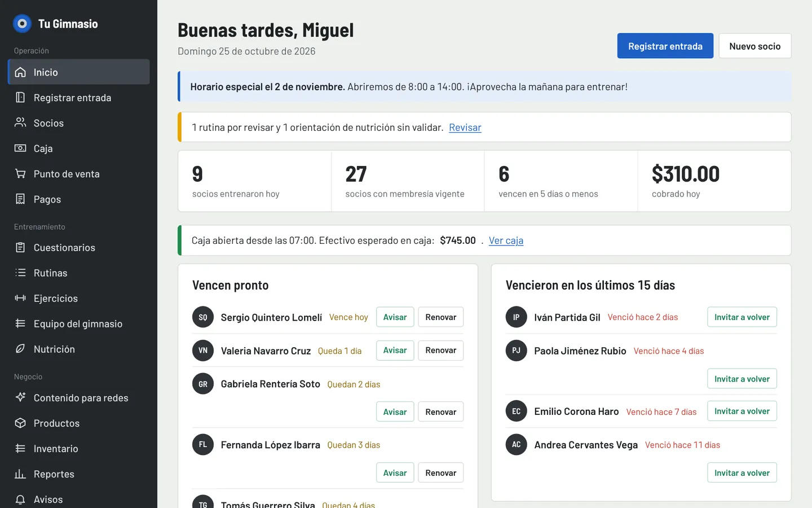Image resolution: width=812 pixels, height=508 pixels.
Task: Invite Iván Partida Gil to return
Action: tap(742, 317)
